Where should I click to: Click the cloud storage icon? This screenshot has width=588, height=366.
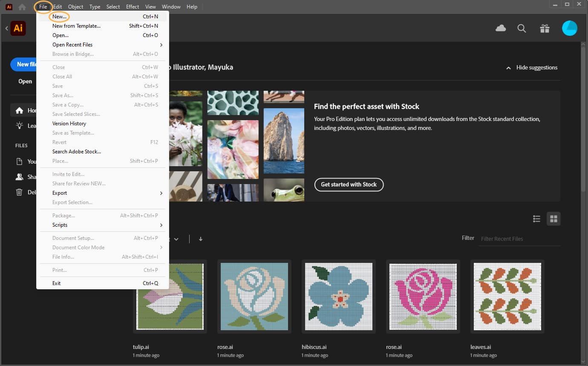click(x=501, y=28)
